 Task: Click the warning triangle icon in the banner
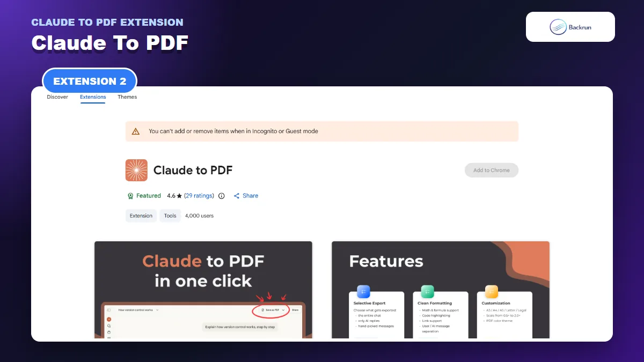click(136, 131)
